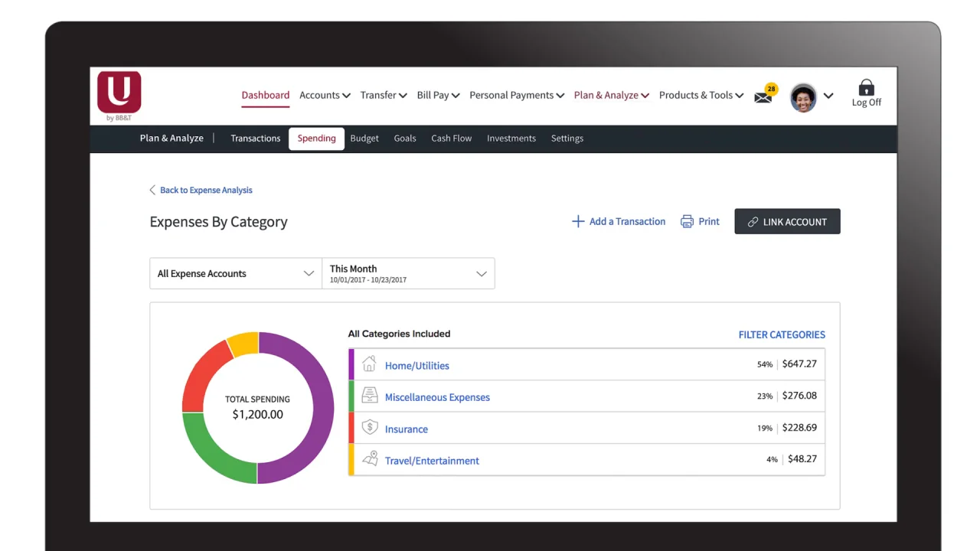Open the This Month date range dropdown
This screenshot has width=980, height=551.
tap(409, 273)
